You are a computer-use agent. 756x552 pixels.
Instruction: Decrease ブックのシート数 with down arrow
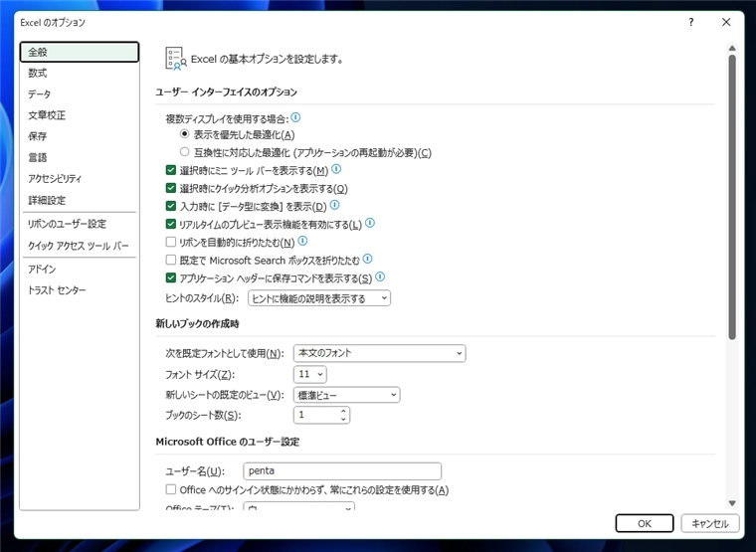343,419
